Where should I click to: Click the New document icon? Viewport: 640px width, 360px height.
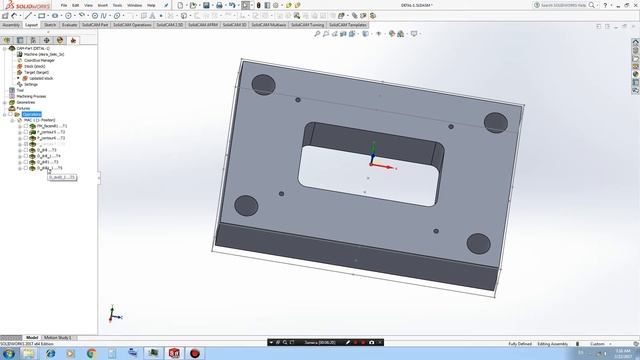(180, 5)
